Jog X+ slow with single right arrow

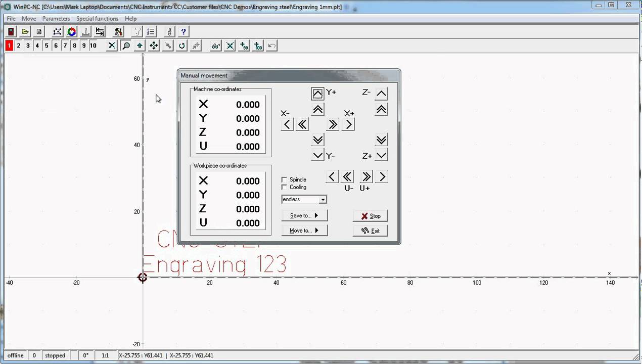click(x=348, y=124)
